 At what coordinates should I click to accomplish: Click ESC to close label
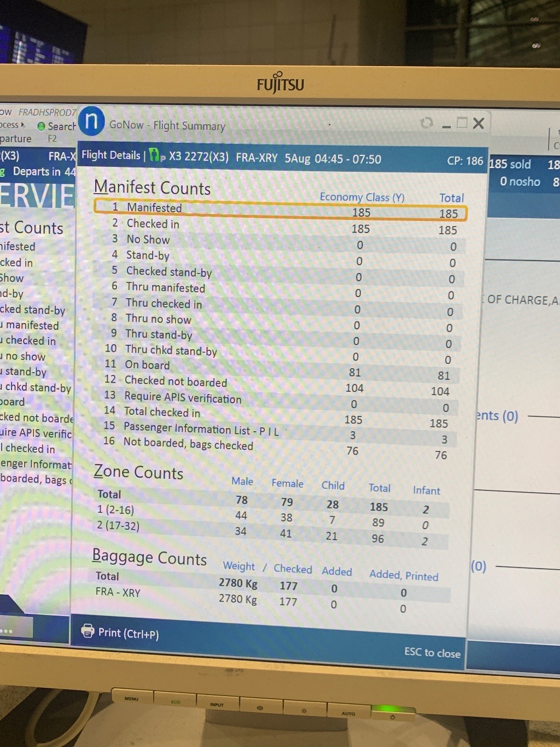(x=432, y=652)
